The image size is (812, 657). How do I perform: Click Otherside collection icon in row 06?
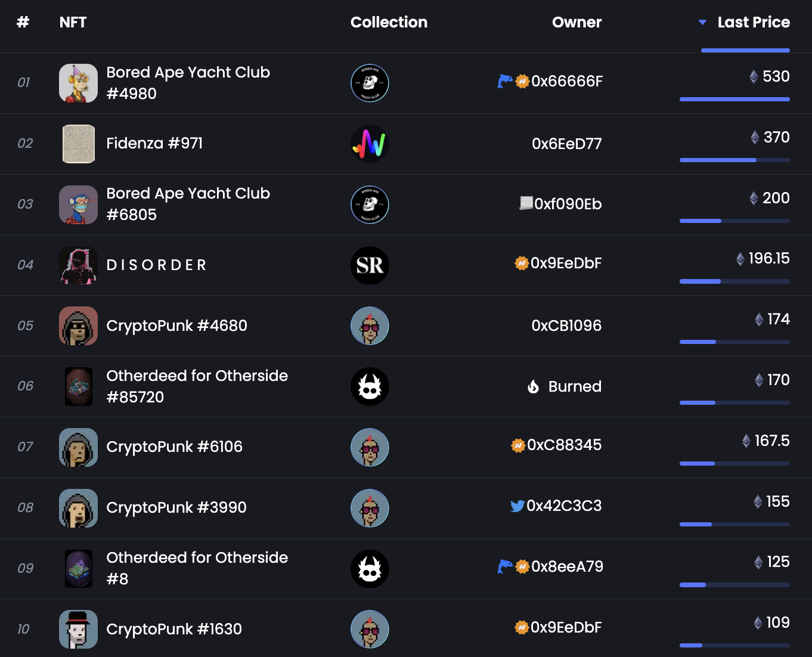click(x=370, y=387)
